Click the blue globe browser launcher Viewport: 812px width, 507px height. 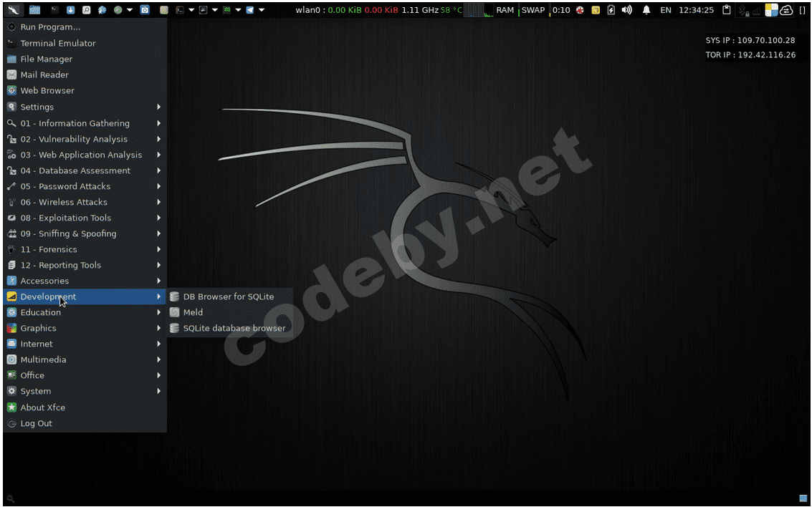coord(102,10)
